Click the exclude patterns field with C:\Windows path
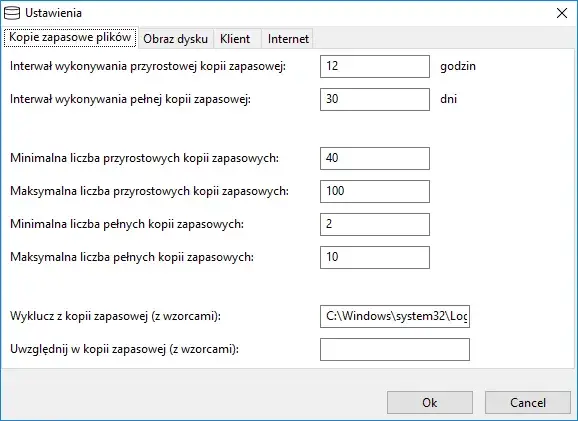The image size is (578, 421). pos(395,316)
